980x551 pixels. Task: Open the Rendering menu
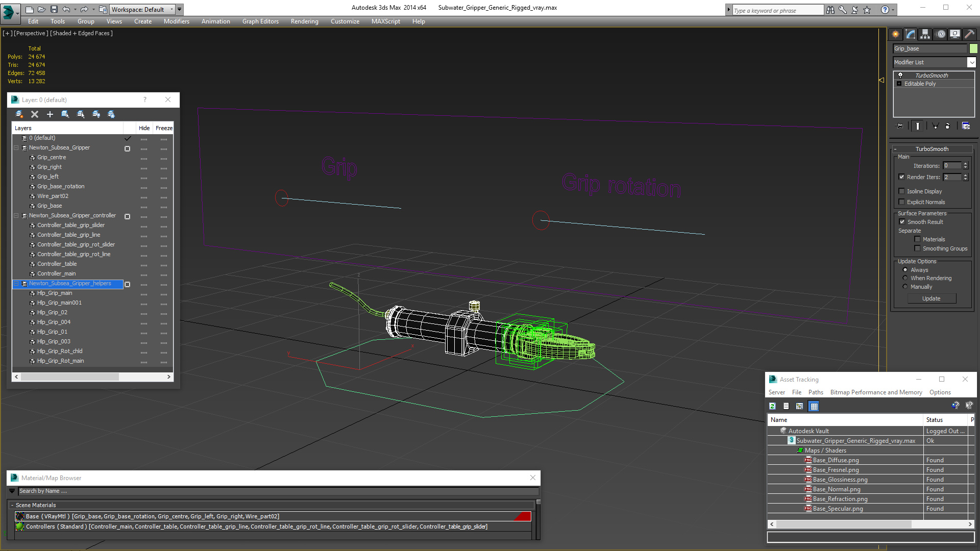click(x=304, y=21)
